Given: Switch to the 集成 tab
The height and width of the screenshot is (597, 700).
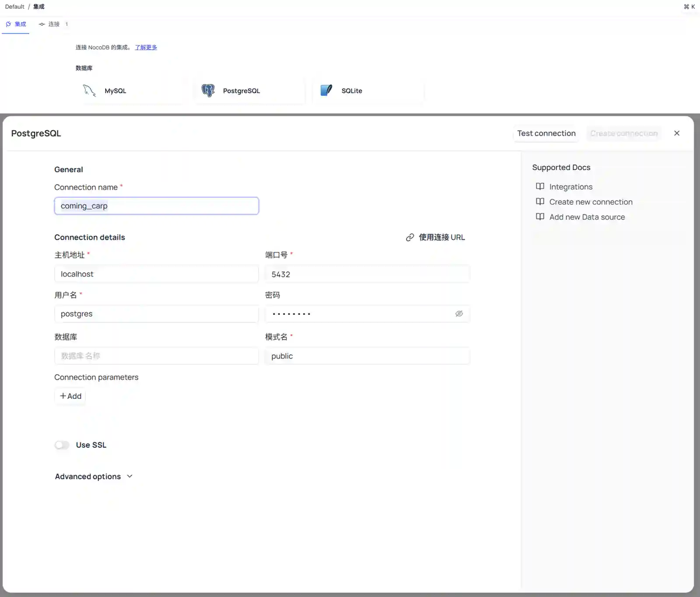Looking at the screenshot, I should click(16, 24).
